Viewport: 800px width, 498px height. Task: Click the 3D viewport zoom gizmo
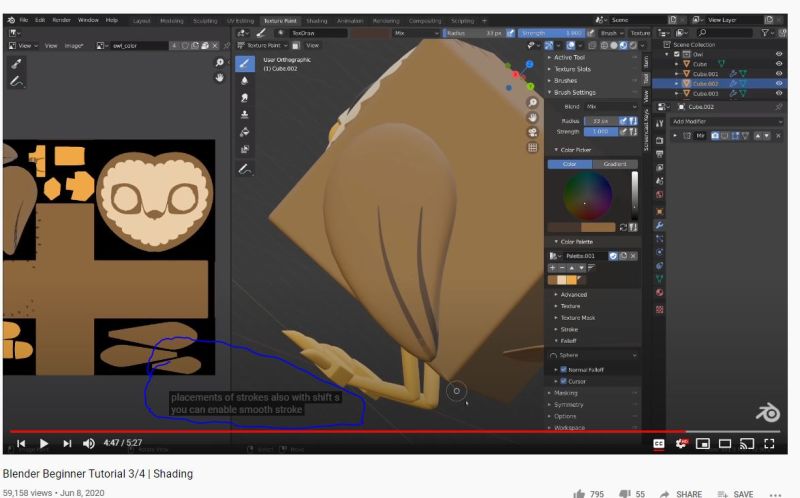point(532,103)
